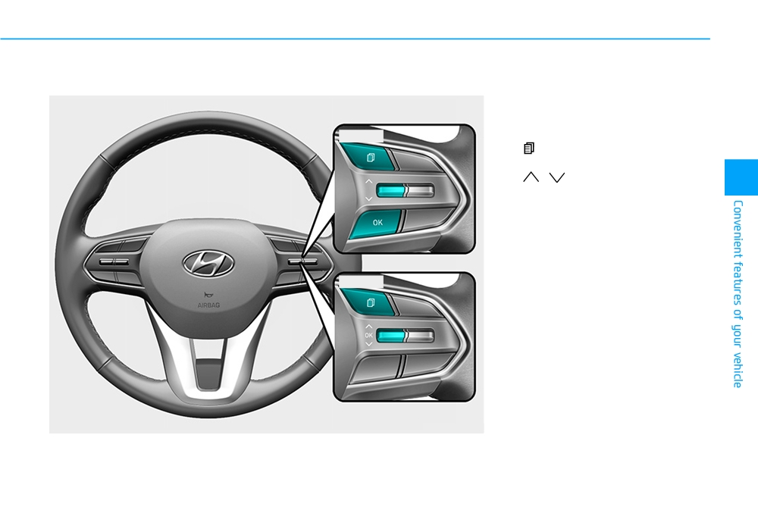Click the left spoke button cluster on the wheel

[x=115, y=261]
